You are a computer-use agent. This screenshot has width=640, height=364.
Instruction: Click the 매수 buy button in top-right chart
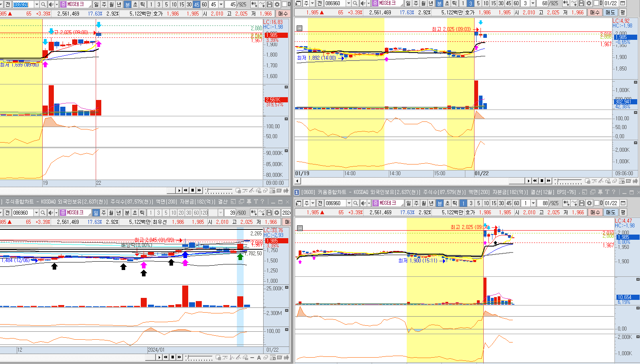click(595, 12)
